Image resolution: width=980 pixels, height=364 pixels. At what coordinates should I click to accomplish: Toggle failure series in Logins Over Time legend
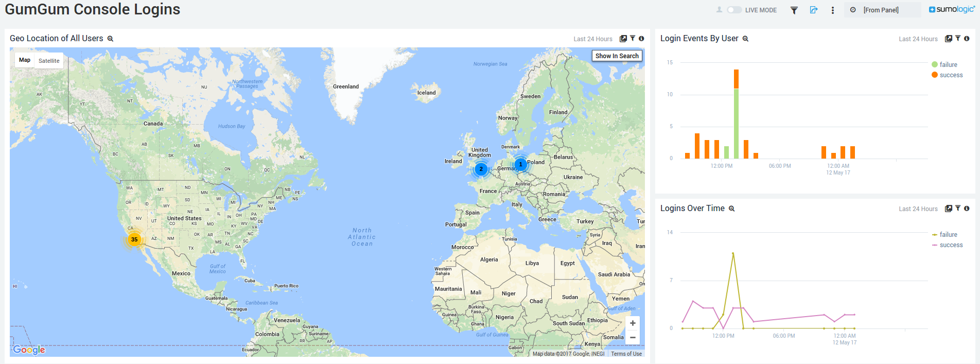tap(944, 235)
